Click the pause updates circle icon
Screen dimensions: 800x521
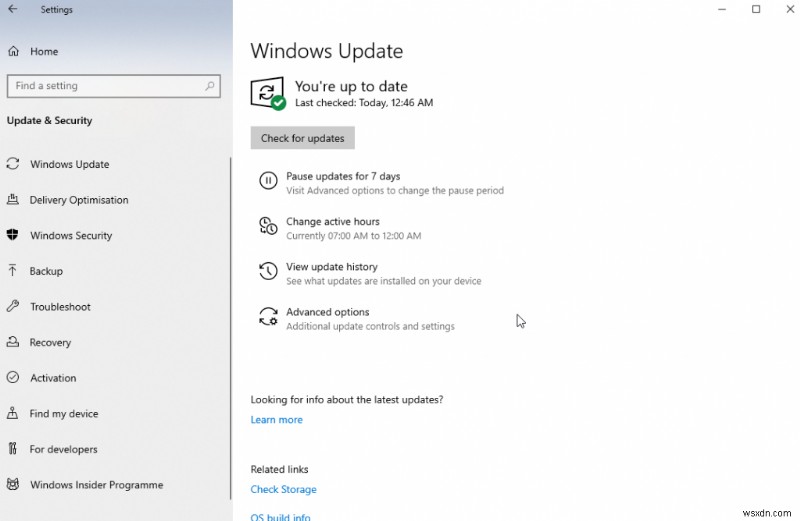[268, 181]
